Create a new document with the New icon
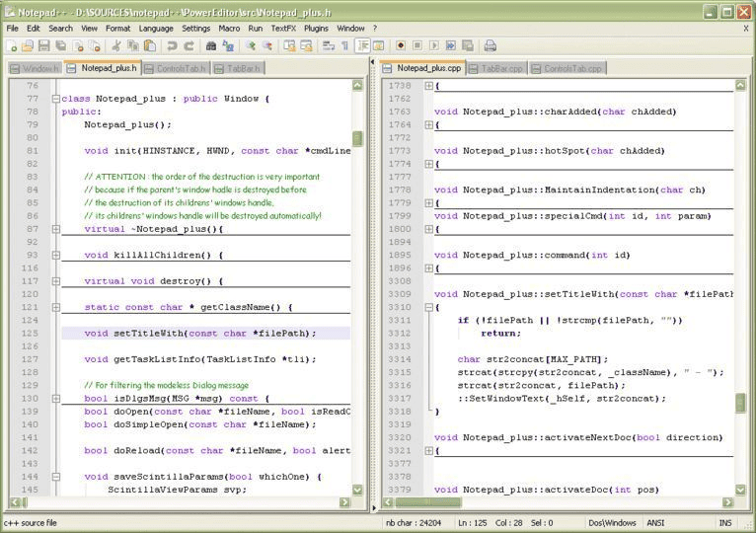The height and width of the screenshot is (533, 756). pos(12,45)
